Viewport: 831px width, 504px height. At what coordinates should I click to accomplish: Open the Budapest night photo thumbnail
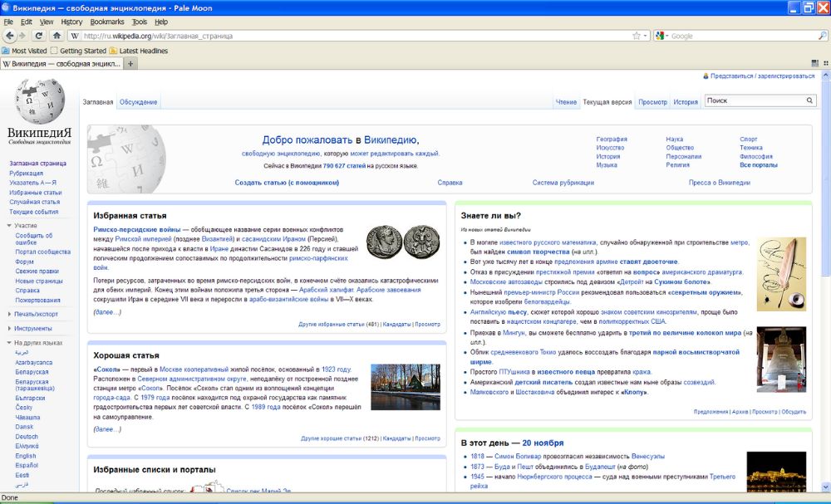[776, 472]
